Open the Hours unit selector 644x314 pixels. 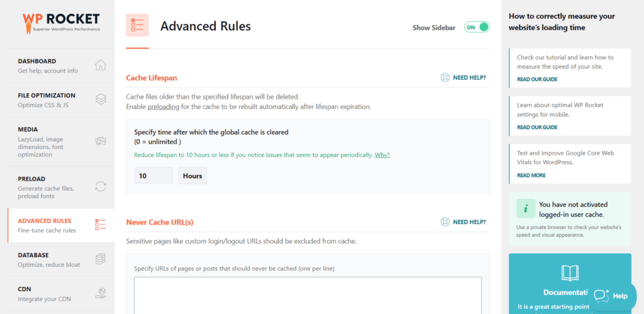click(192, 176)
